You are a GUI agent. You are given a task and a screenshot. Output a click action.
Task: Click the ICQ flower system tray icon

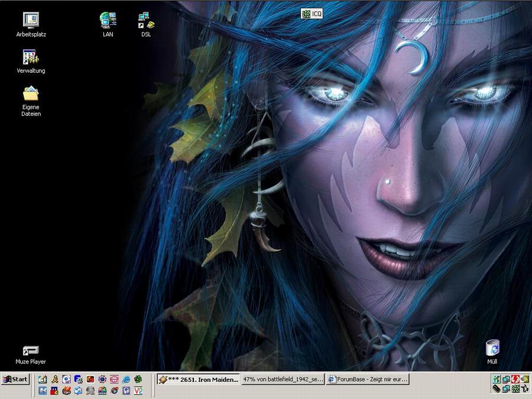click(515, 388)
